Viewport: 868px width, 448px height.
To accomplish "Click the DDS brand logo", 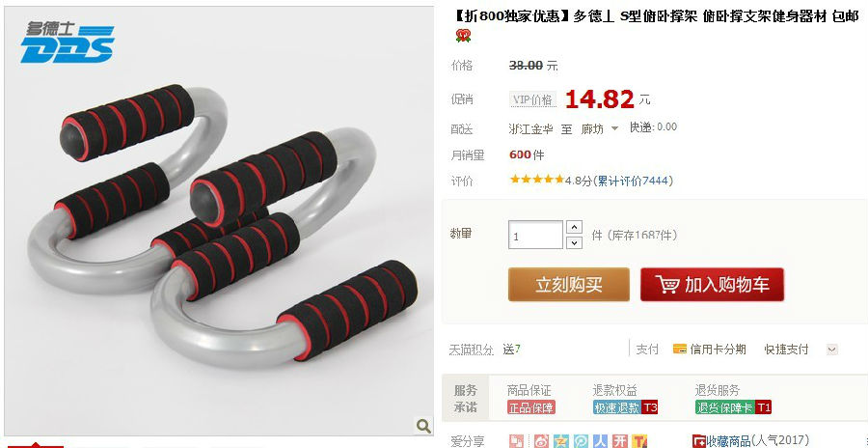I will click(x=68, y=42).
